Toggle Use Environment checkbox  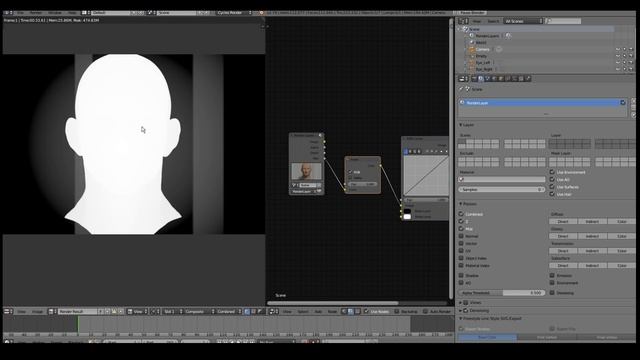click(552, 172)
